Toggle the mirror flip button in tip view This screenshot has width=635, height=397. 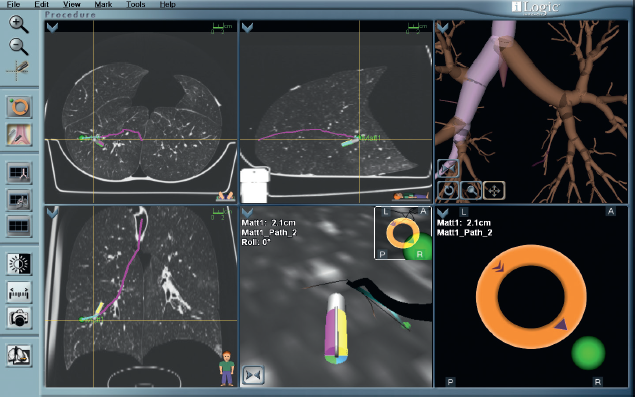tap(253, 375)
